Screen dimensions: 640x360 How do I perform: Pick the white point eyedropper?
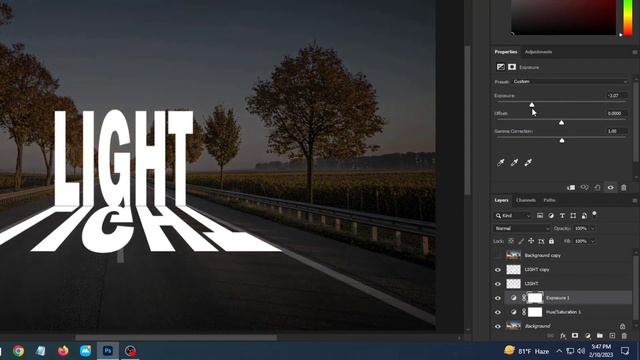[x=528, y=162]
